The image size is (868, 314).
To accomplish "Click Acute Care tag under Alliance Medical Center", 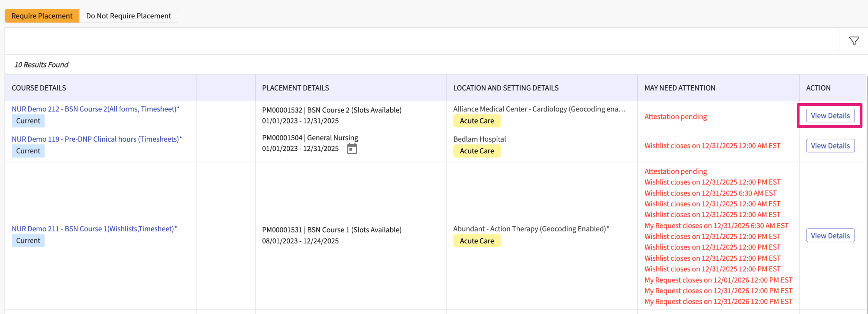I will tap(477, 121).
